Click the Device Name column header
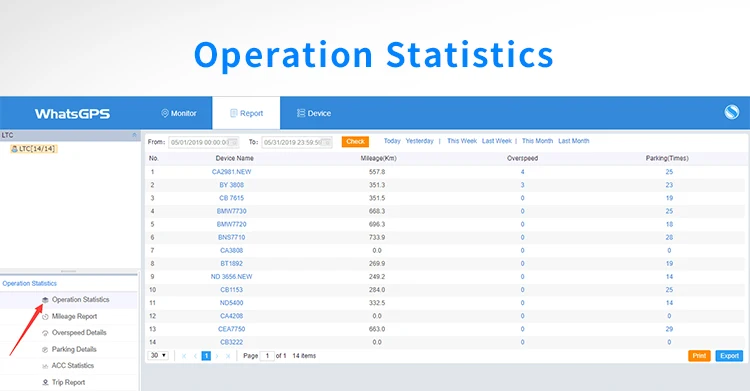Screen dimensions: 750x391 tap(234, 158)
